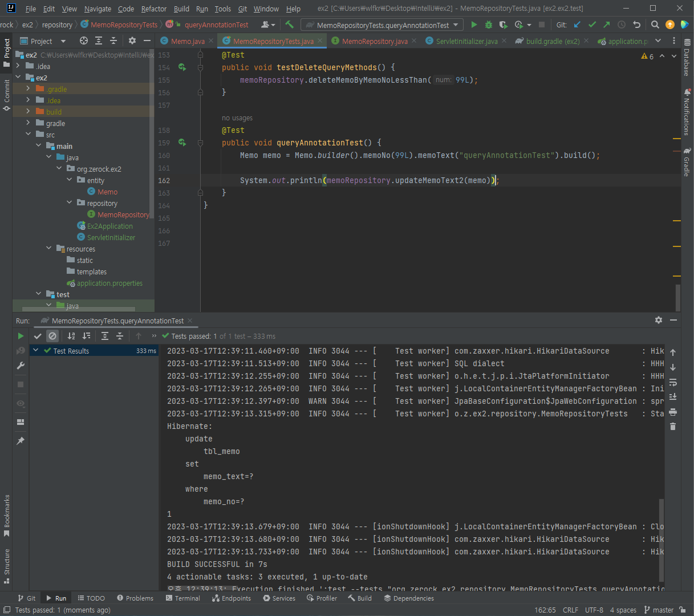
Task: Clear console output with the trash icon
Action: tap(673, 426)
